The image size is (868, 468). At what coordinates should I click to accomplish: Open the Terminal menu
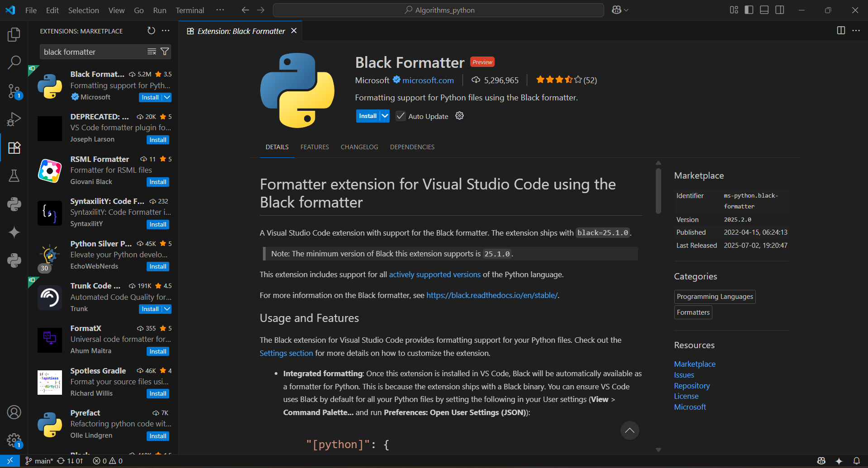190,10
